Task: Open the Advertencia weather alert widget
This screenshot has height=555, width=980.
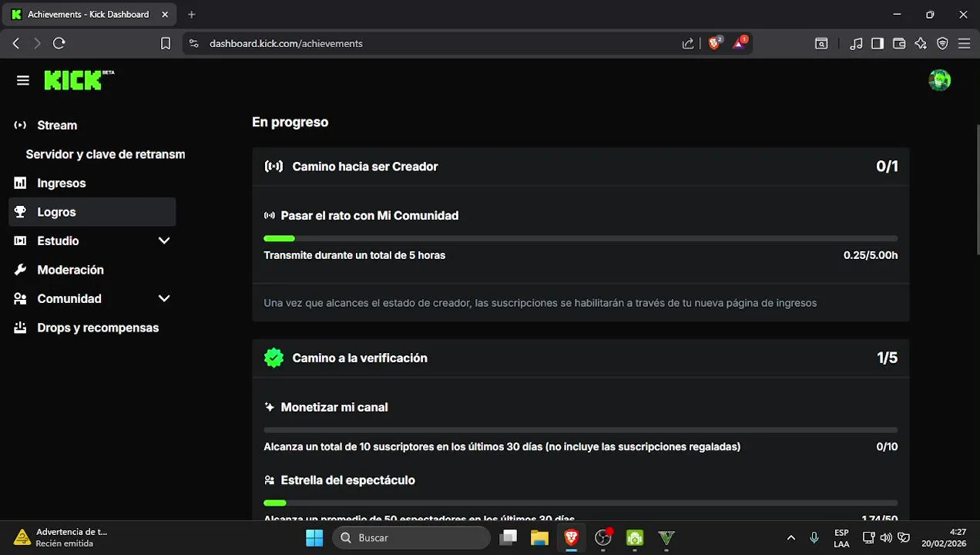Action: pos(60,537)
